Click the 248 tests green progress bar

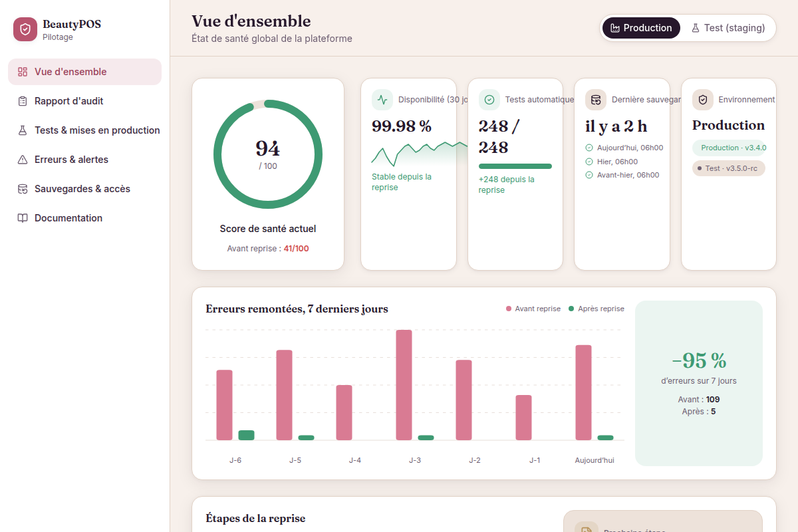pyautogui.click(x=515, y=166)
